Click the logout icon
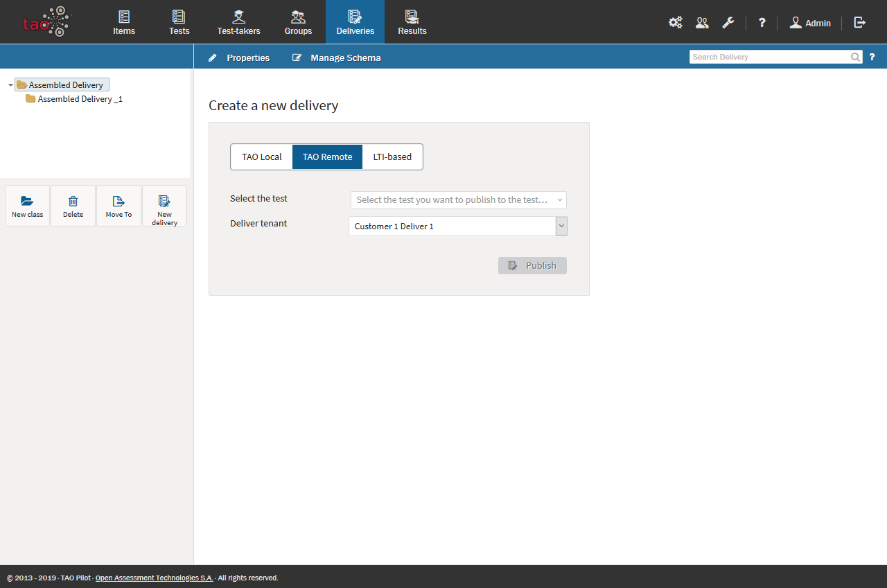The image size is (887, 588). click(x=860, y=23)
